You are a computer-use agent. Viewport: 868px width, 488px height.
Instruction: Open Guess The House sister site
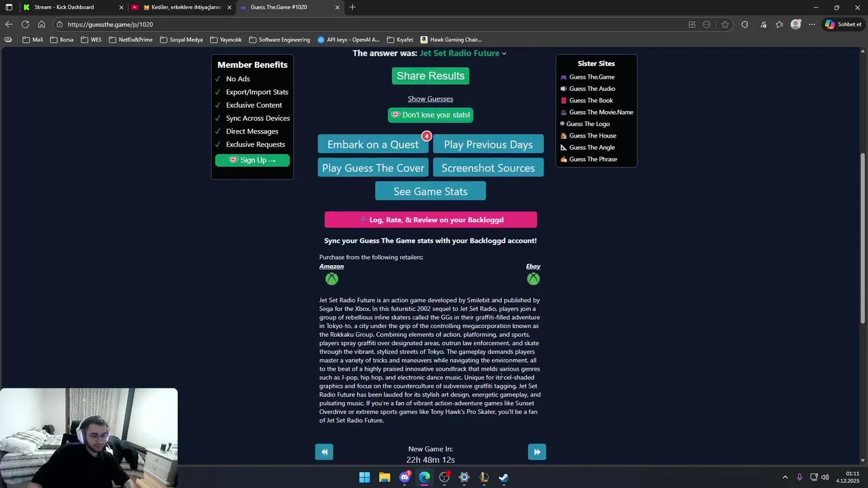pyautogui.click(x=588, y=136)
